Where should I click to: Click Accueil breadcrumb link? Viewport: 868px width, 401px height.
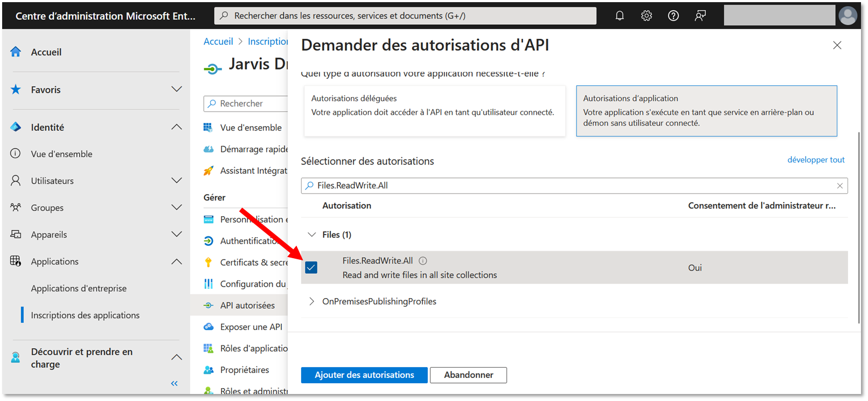(218, 42)
